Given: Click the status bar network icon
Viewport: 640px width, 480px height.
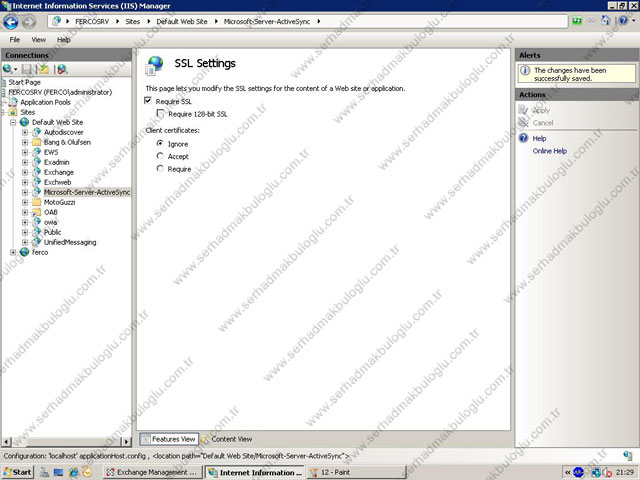Looking at the screenshot, I should coord(628,455).
